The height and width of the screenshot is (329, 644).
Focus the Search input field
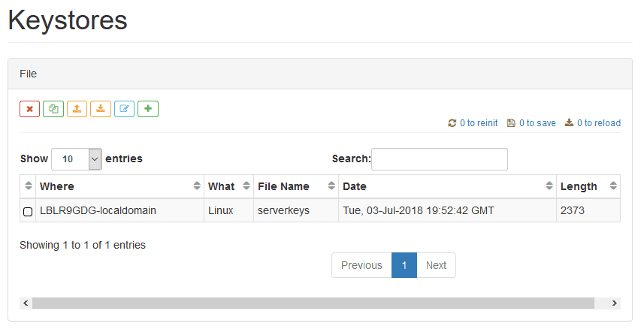point(440,159)
